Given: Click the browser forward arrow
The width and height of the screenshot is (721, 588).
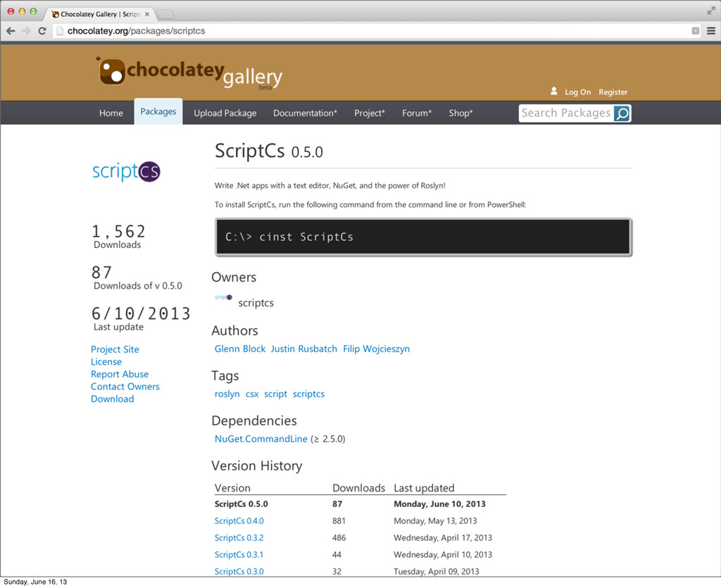Looking at the screenshot, I should click(26, 31).
